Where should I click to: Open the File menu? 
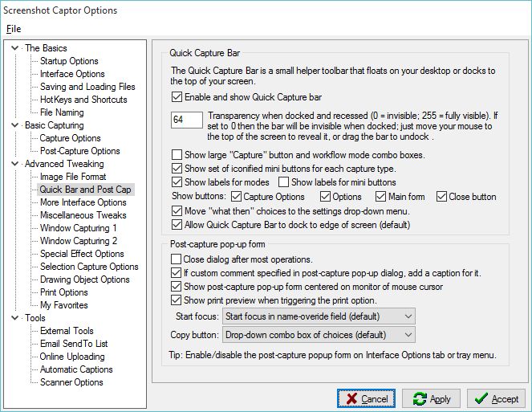pos(14,29)
